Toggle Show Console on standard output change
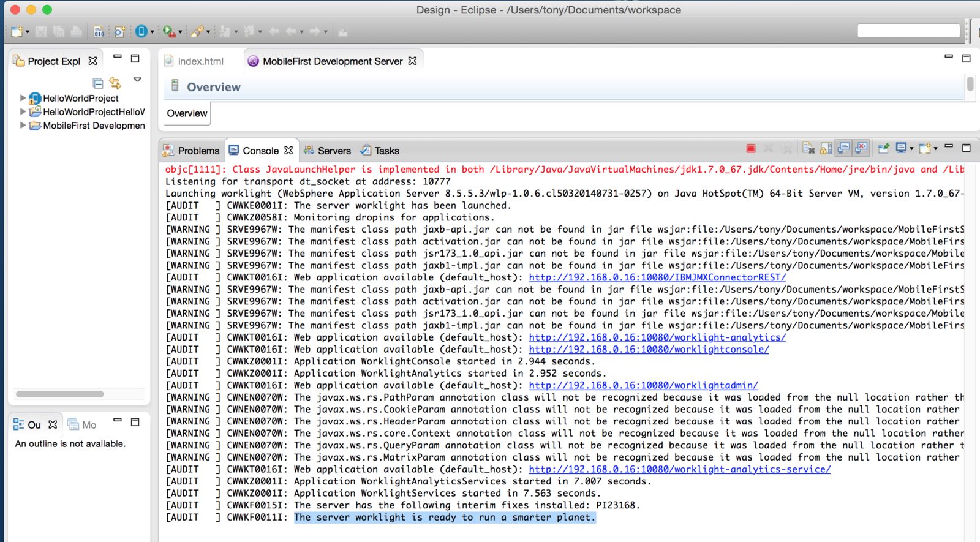Image resolution: width=980 pixels, height=542 pixels. tap(844, 148)
